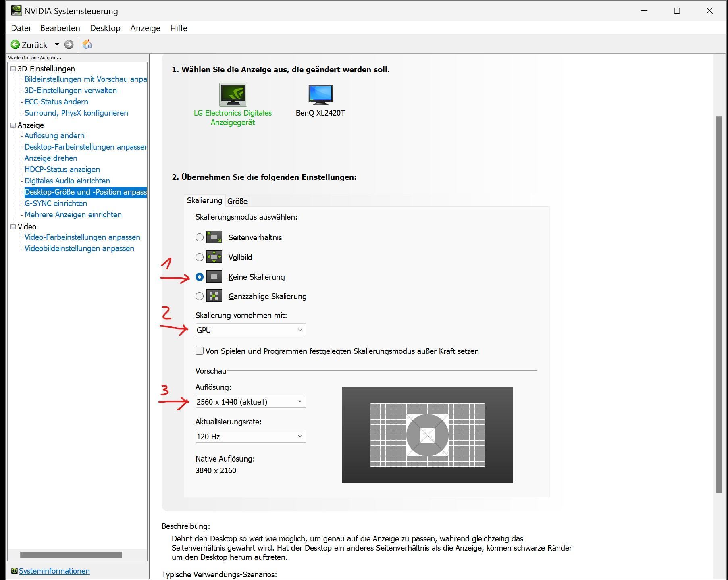
Task: Open the Datei menu
Action: (x=21, y=28)
